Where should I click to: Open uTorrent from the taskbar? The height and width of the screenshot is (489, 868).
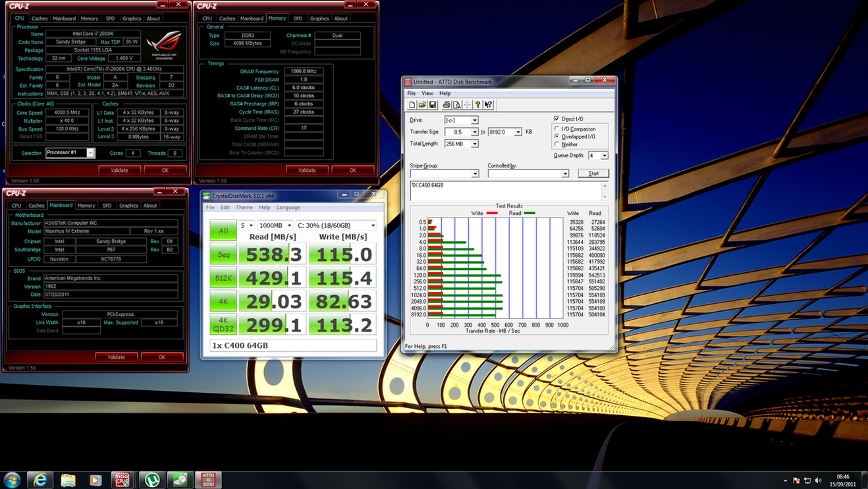coord(152,480)
